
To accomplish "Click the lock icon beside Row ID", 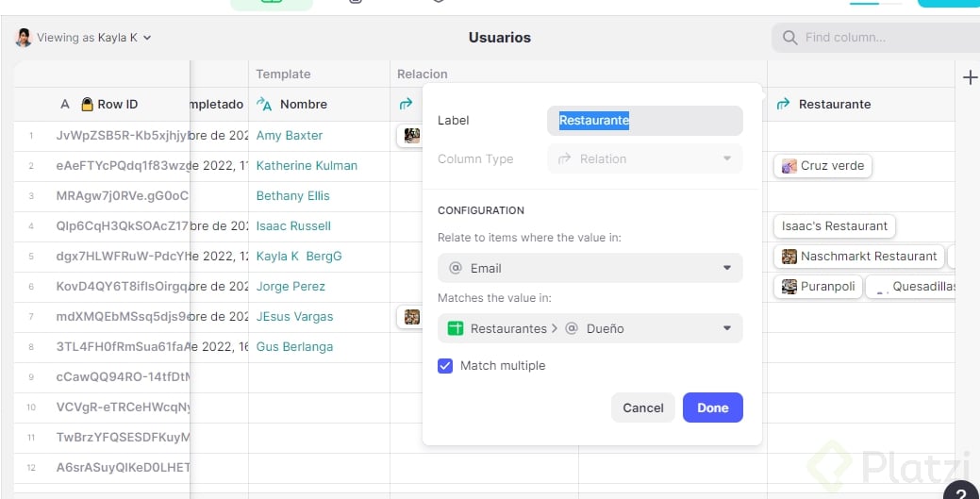I will [x=87, y=105].
